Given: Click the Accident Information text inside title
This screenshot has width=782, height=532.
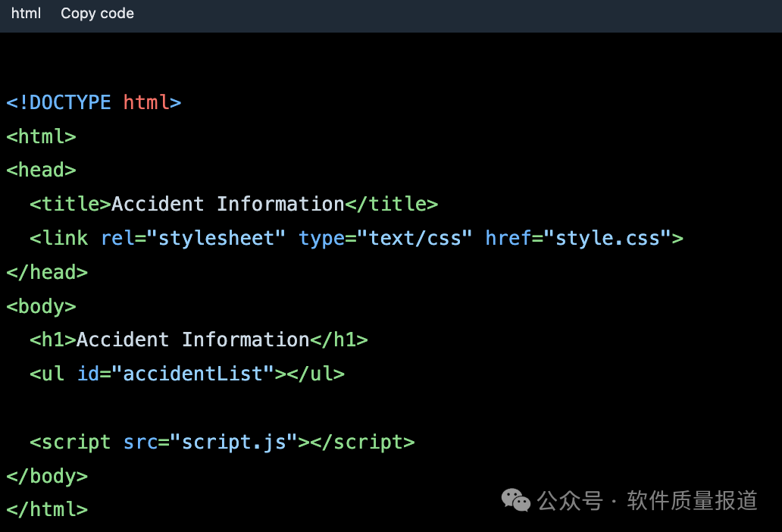Looking at the screenshot, I should tap(228, 204).
